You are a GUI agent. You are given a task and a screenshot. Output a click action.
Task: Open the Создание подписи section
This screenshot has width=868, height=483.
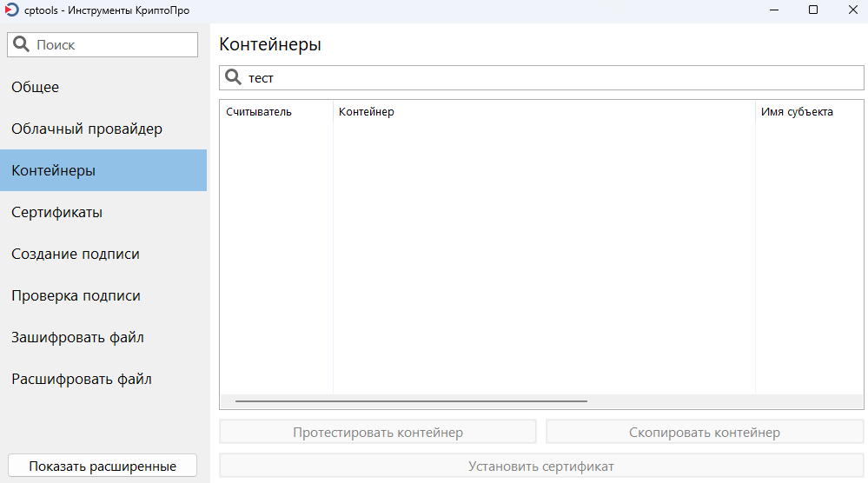103,254
